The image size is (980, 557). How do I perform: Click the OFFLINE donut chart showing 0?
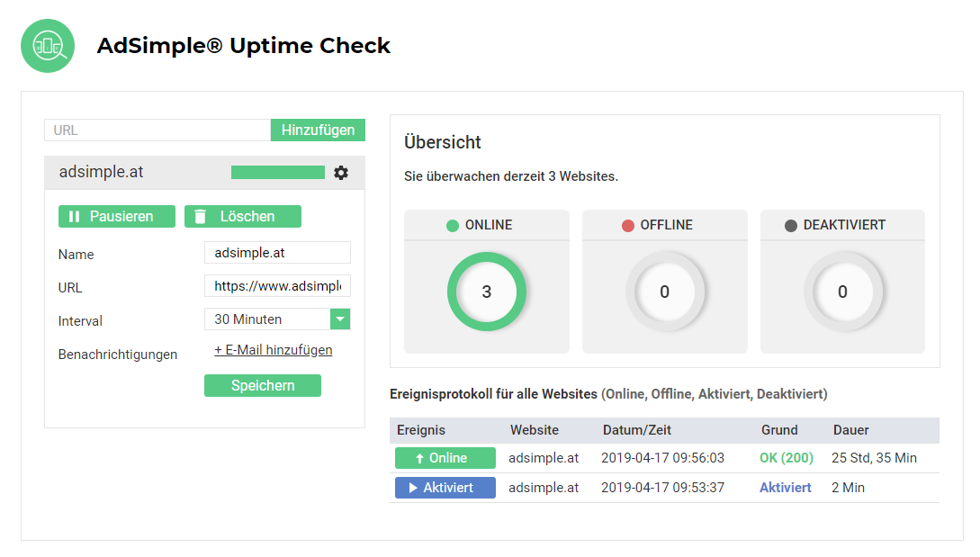664,292
